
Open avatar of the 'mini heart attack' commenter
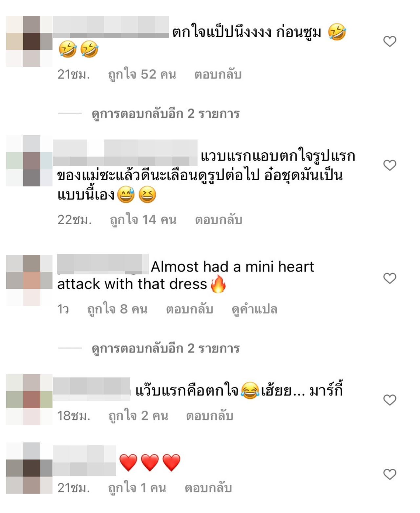[x=29, y=280]
